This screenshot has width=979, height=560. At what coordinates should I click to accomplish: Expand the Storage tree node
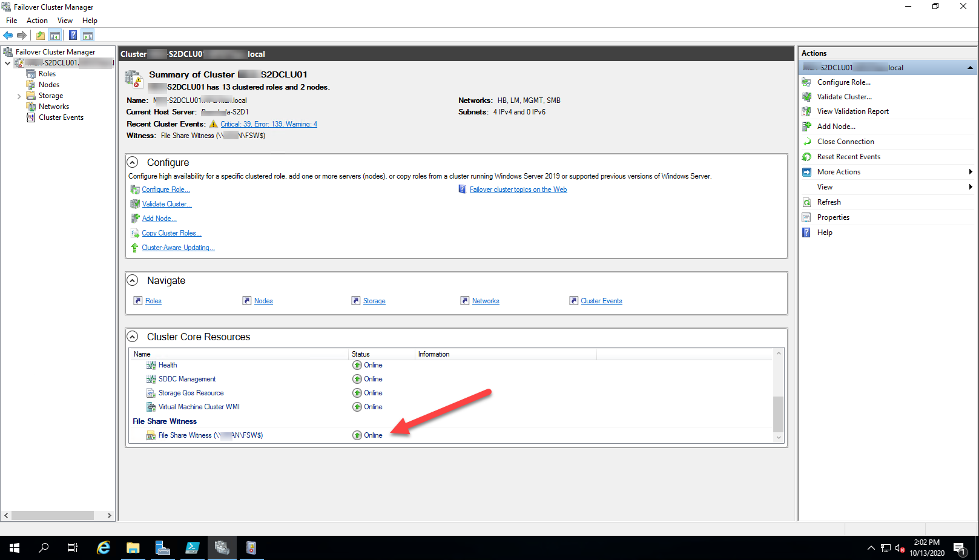19,96
